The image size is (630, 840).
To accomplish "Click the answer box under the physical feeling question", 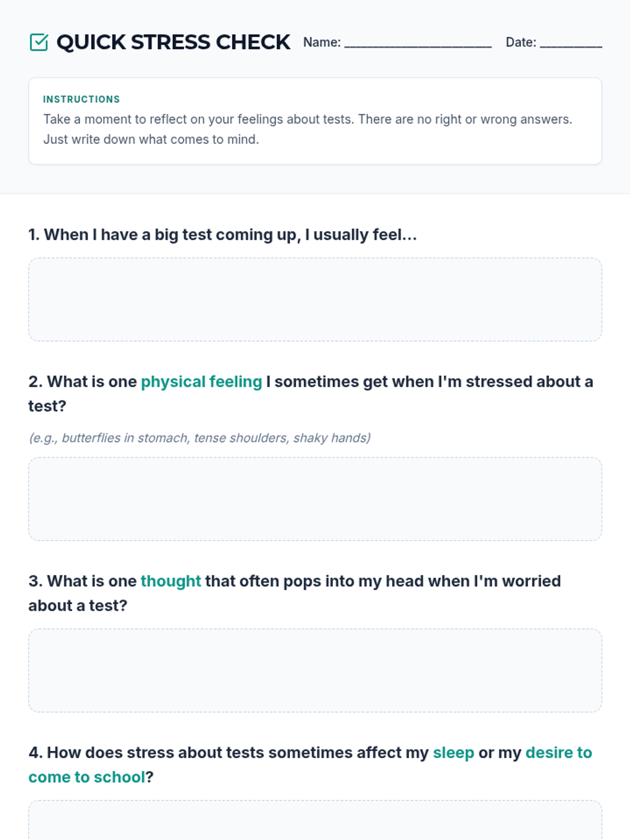I will pyautogui.click(x=315, y=499).
